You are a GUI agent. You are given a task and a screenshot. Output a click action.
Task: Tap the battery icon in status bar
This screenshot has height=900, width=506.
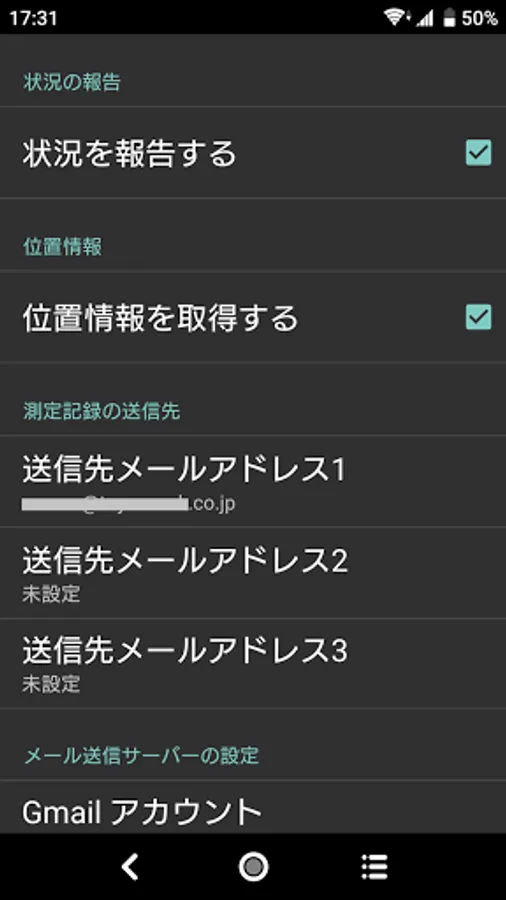450,19
